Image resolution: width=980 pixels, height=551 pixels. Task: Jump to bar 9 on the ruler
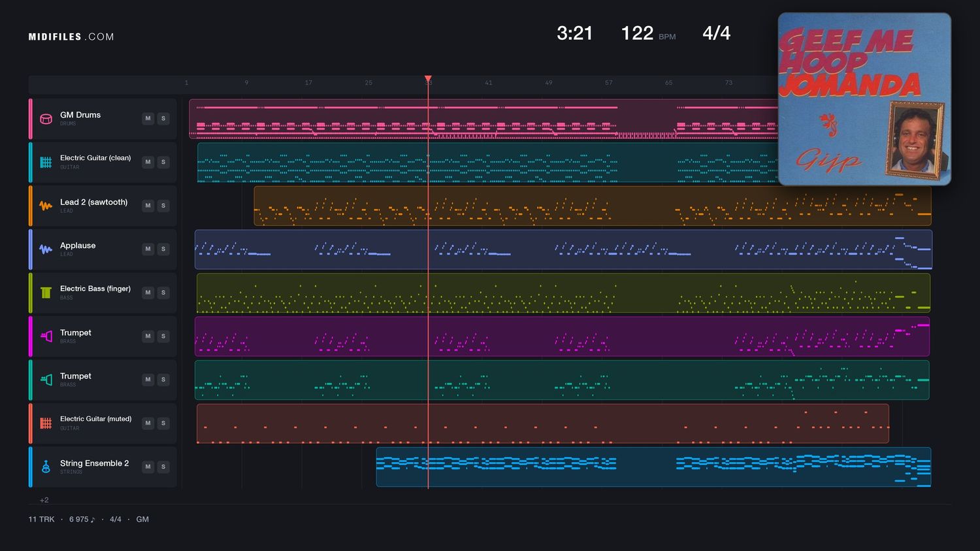point(246,83)
